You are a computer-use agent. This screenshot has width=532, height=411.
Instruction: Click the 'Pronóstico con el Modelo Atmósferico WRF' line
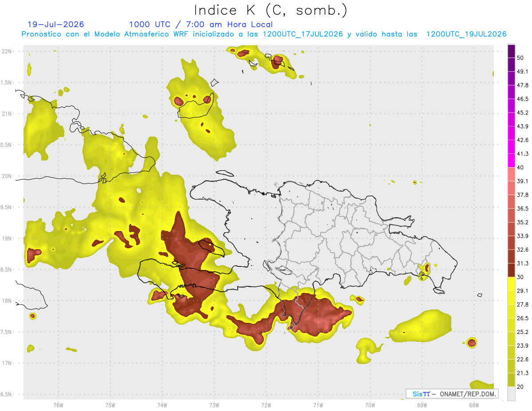(x=264, y=34)
